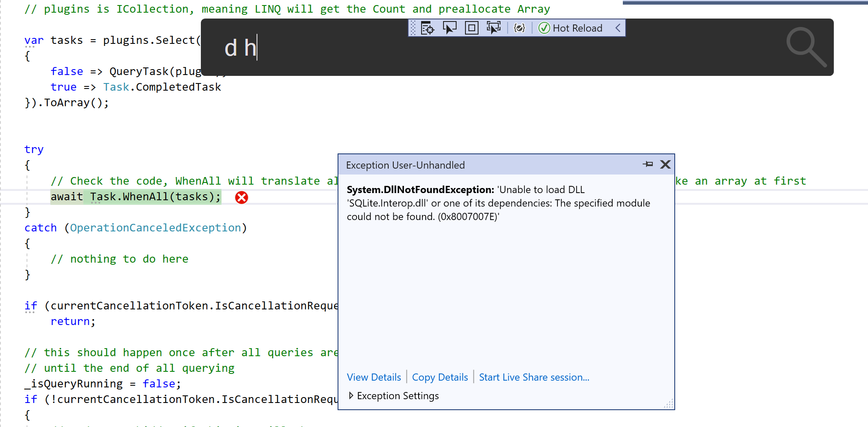Click the "// nothing to do here" comment
Screen dimensions: 868x427
click(119, 259)
